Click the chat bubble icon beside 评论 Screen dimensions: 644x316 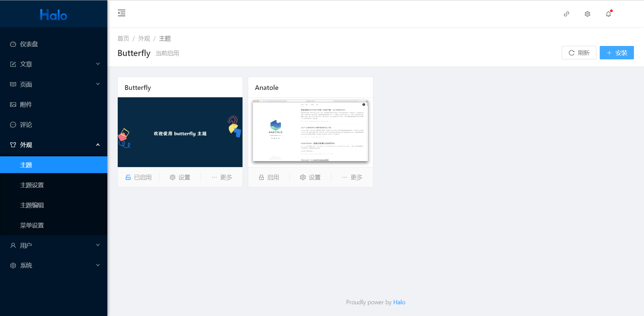(x=13, y=124)
